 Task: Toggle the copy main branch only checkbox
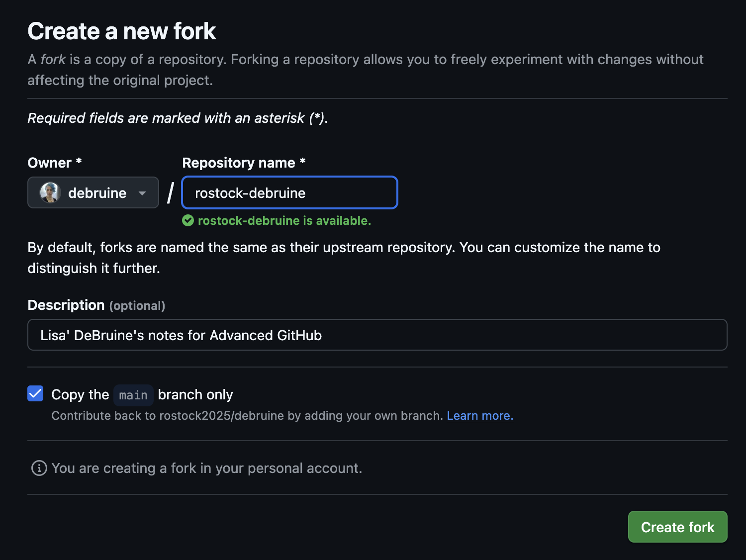(x=35, y=393)
